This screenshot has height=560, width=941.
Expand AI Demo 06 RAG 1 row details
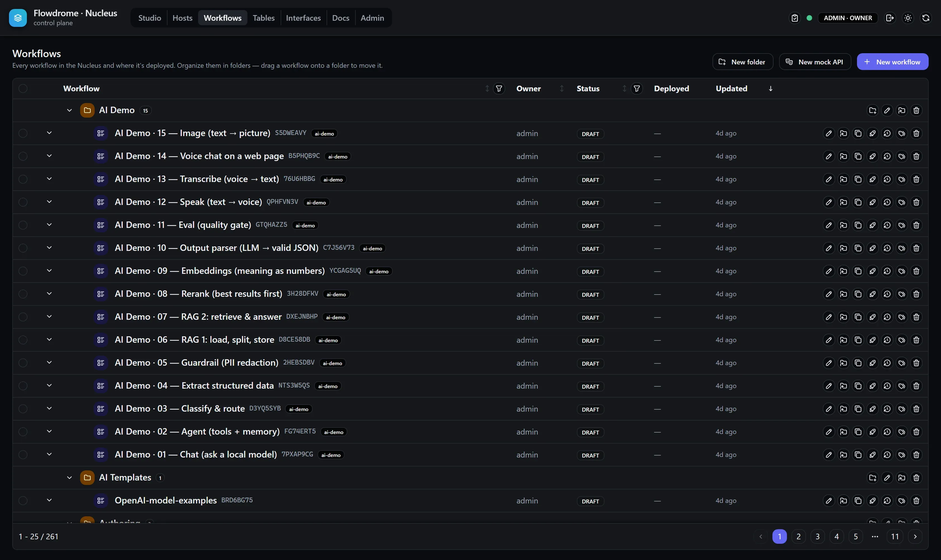pyautogui.click(x=49, y=340)
